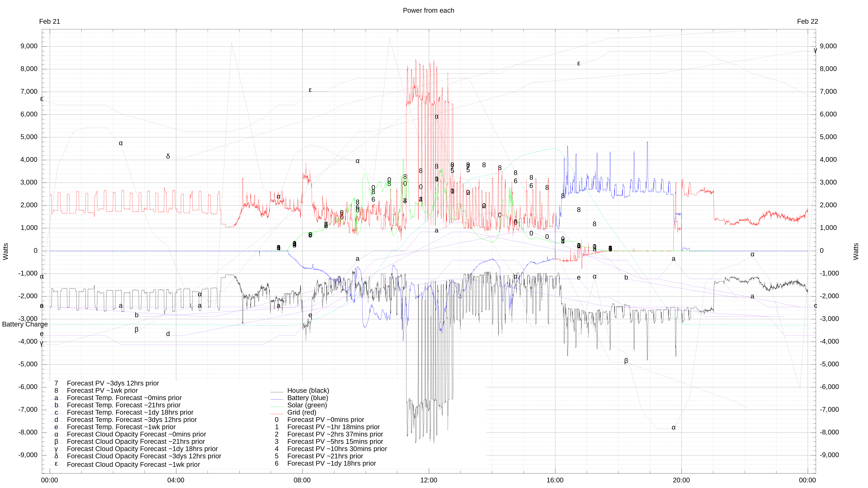Click legend 'Forecast PV ~21hrs prior'
Screen dimensions: 868x488
point(325,456)
